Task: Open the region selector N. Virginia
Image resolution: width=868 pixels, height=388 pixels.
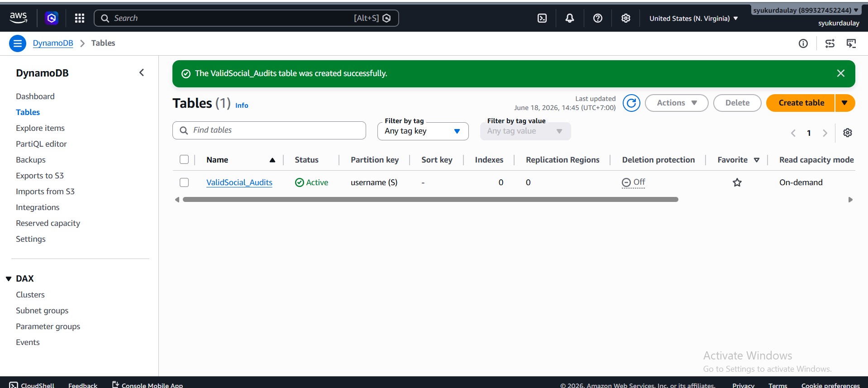Action: coord(694,19)
